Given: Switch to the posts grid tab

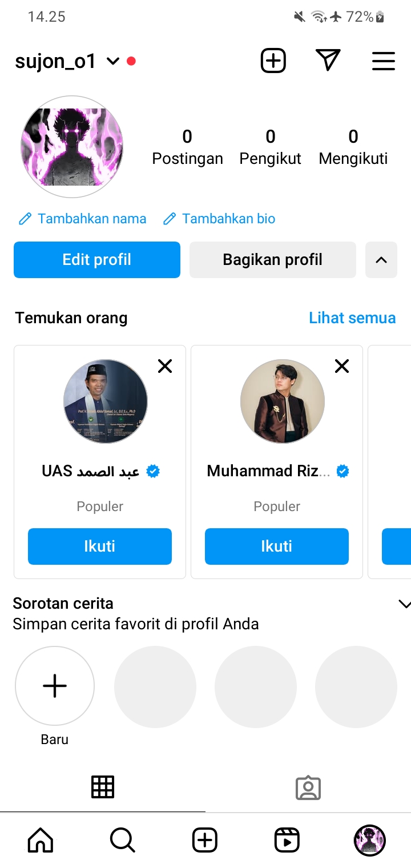Looking at the screenshot, I should 103,787.
